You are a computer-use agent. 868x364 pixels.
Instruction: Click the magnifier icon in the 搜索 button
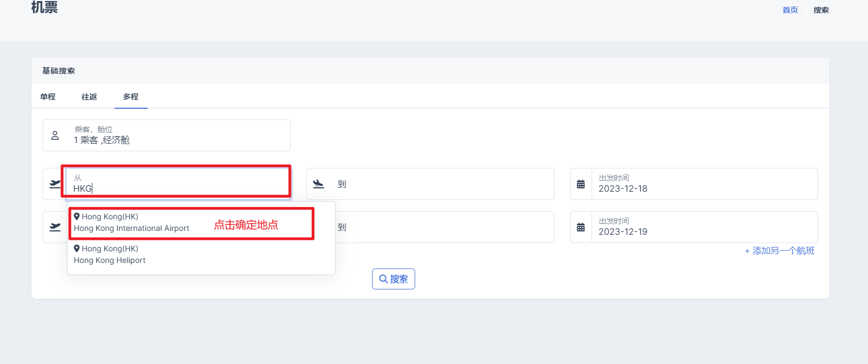tap(383, 279)
